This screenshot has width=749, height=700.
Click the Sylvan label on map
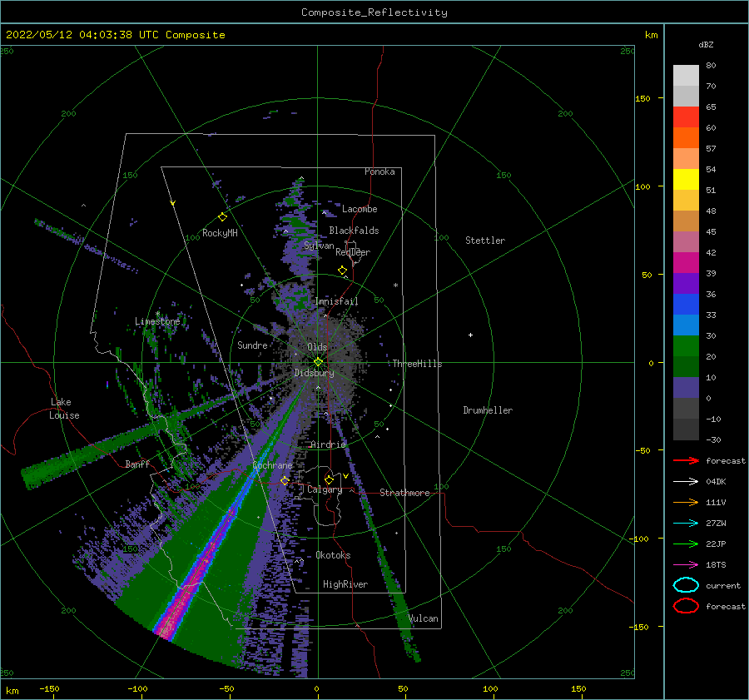[x=319, y=246]
